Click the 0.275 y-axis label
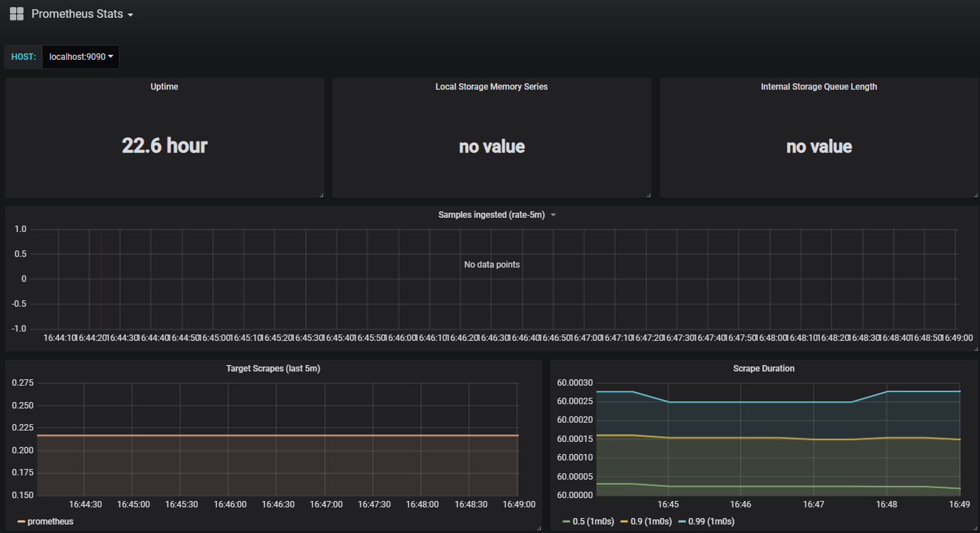 tap(22, 383)
